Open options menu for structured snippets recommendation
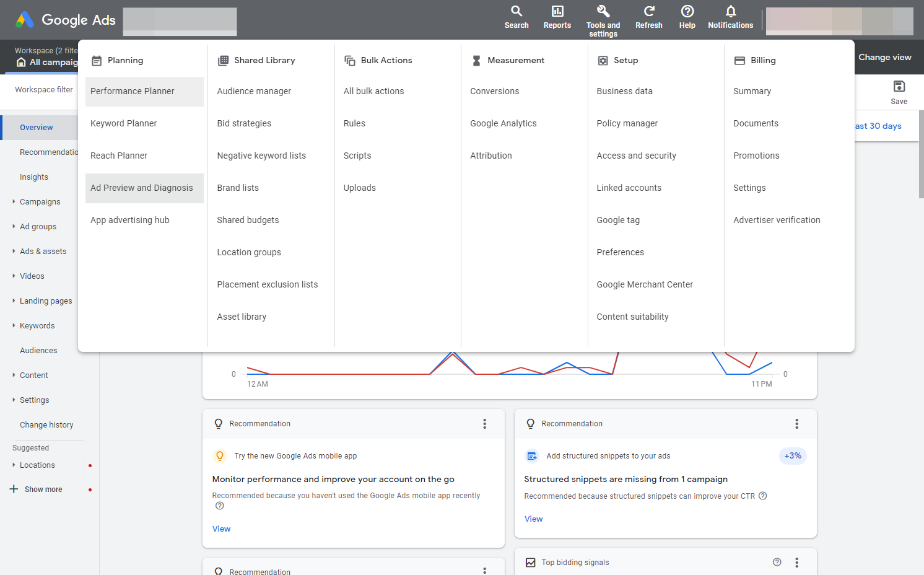Image resolution: width=924 pixels, height=575 pixels. pos(797,424)
